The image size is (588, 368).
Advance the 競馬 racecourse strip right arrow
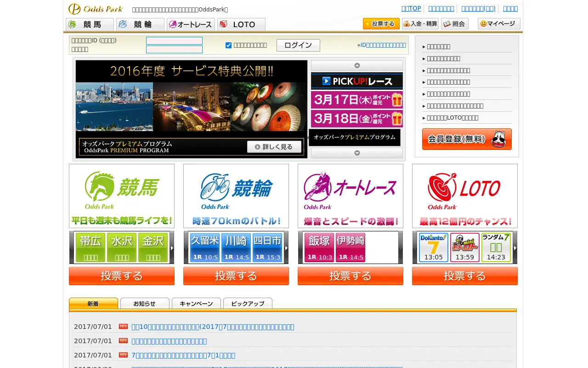point(172,247)
